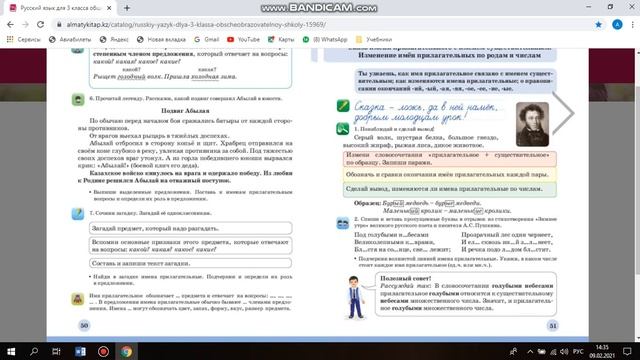Open the network status tray icon
The width and height of the screenshot is (640, 360).
[x=553, y=351]
